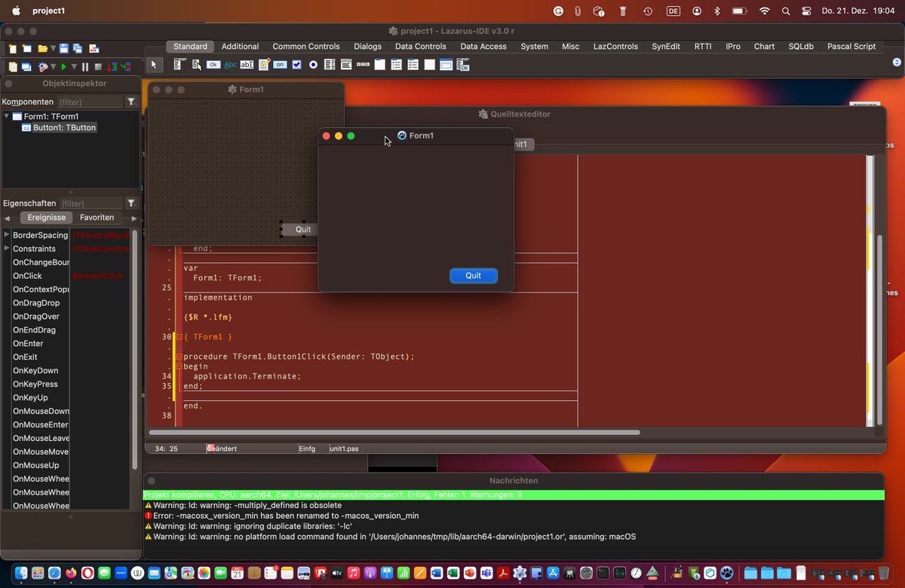
Task: Pick the TPopupMenu component icon
Action: [197, 65]
